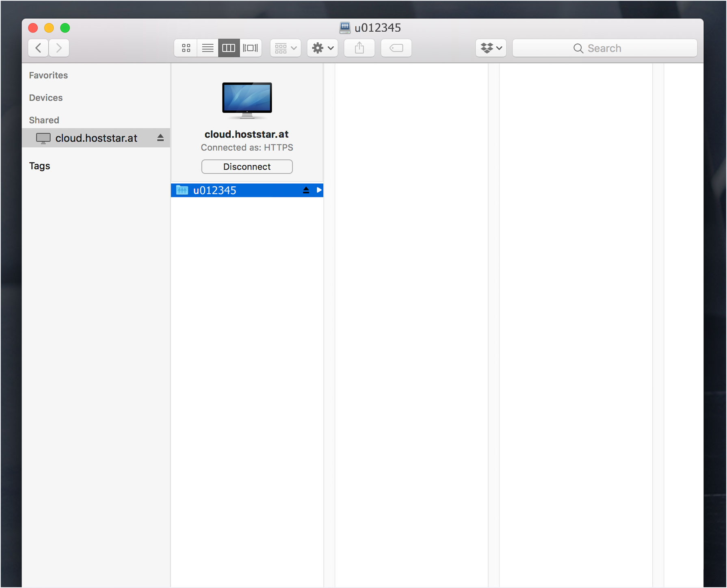Switch to icon view
Image resolution: width=727 pixels, height=588 pixels.
186,48
